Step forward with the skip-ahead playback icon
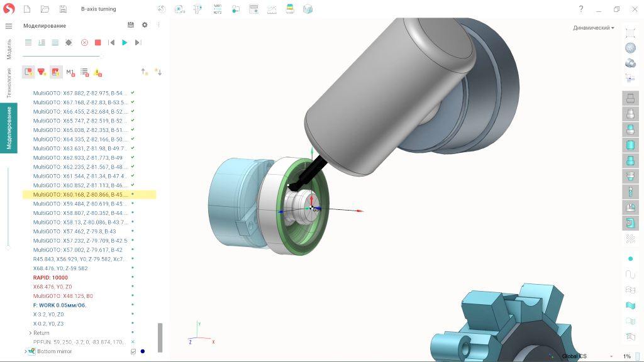 (x=138, y=43)
